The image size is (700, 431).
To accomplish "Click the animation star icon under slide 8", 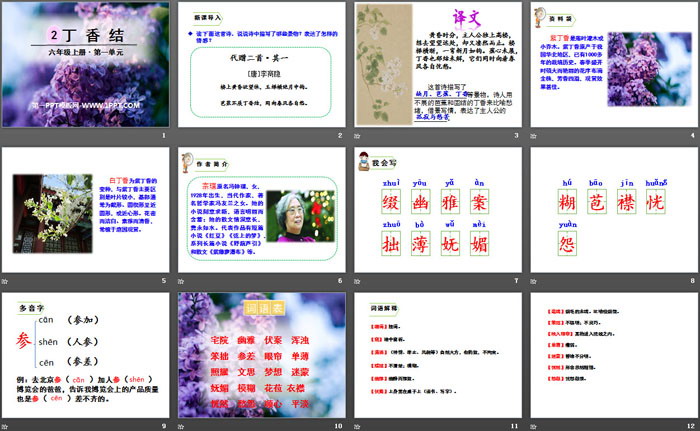I will click(533, 281).
